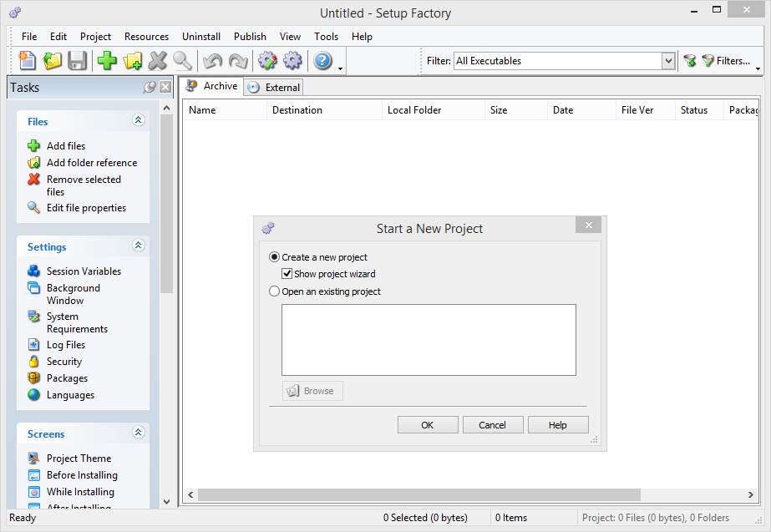Click the Undo arrow toolbar icon
The image size is (771, 532).
[212, 60]
